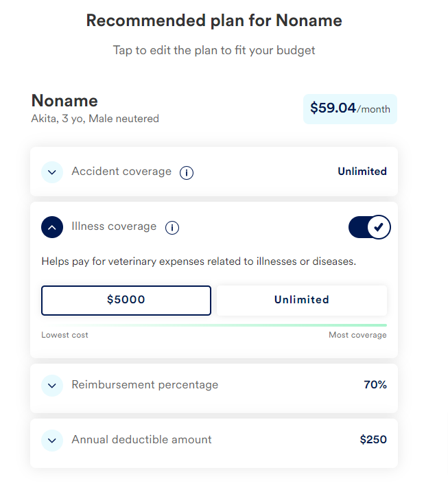Collapse Illness coverage section chevron

click(x=52, y=227)
